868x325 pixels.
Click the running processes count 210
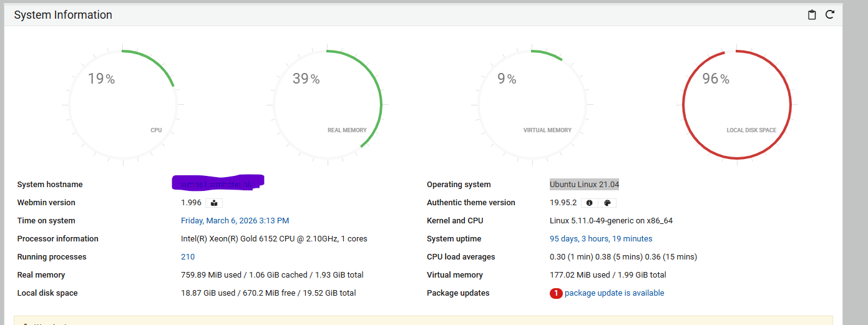click(x=188, y=257)
